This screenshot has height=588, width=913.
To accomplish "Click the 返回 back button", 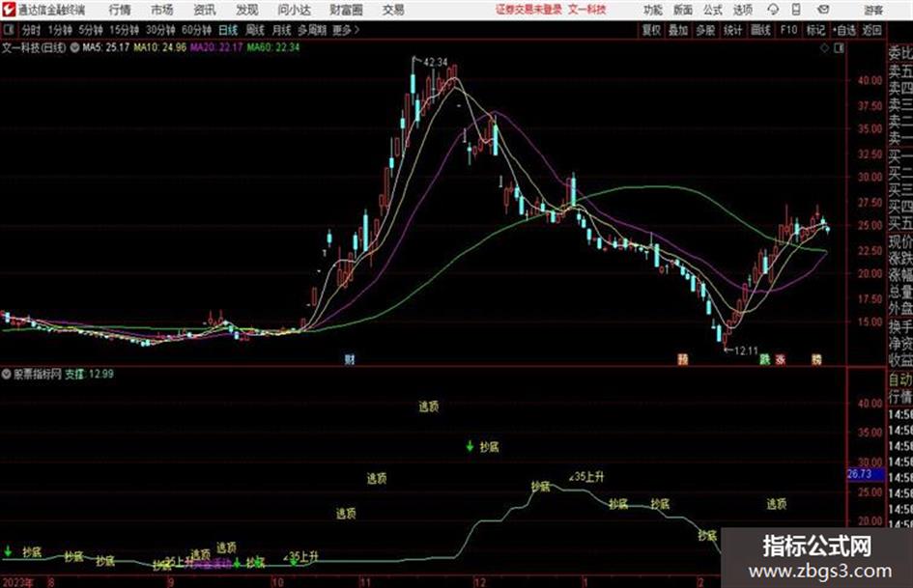I will (871, 30).
